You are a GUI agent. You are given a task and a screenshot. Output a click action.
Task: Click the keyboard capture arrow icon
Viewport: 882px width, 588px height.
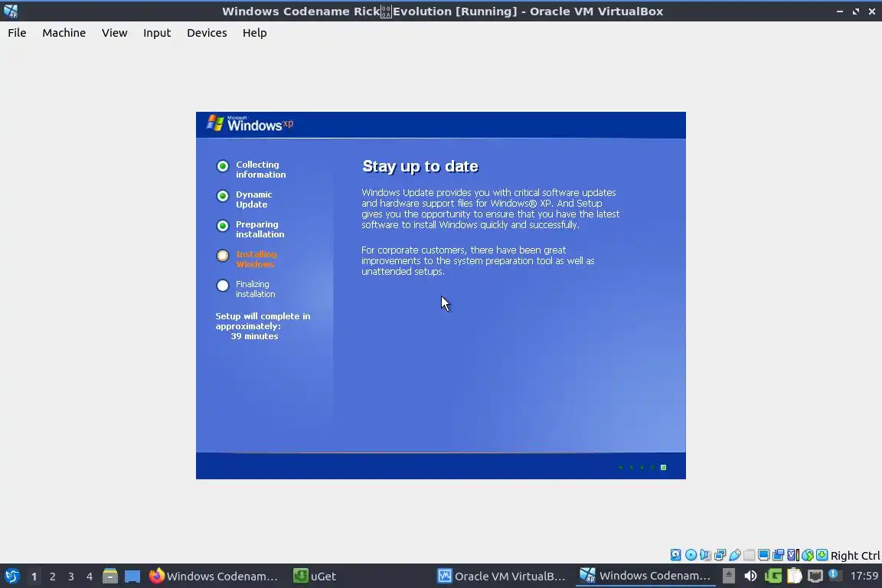(822, 555)
